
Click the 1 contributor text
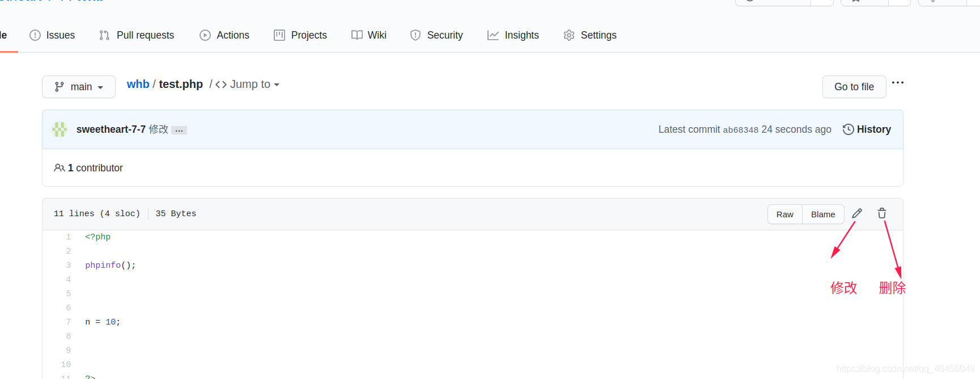[95, 168]
